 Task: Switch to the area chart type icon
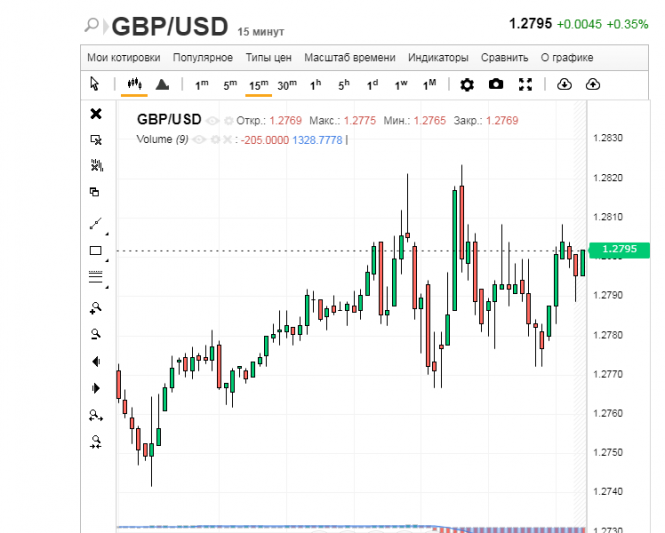(x=163, y=85)
